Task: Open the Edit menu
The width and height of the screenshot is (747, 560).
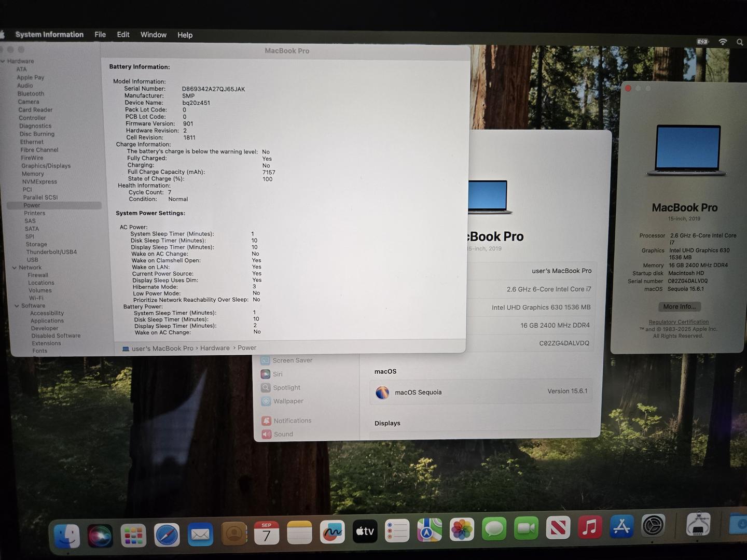Action: (x=123, y=34)
